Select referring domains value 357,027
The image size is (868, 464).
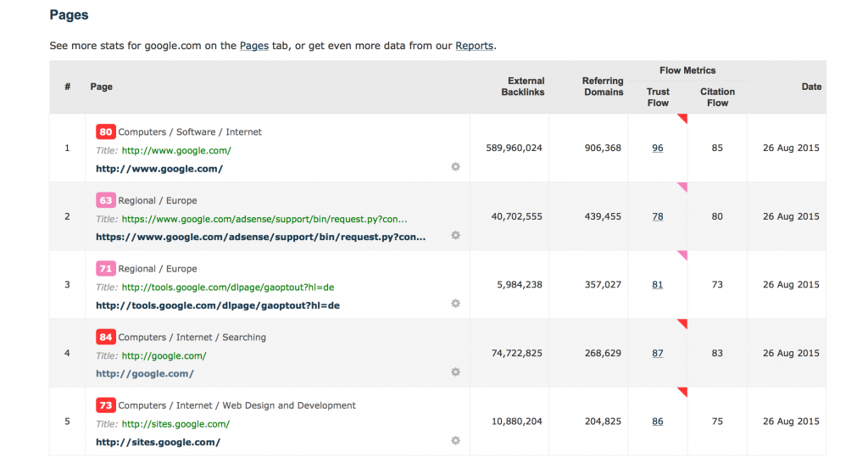tap(603, 285)
